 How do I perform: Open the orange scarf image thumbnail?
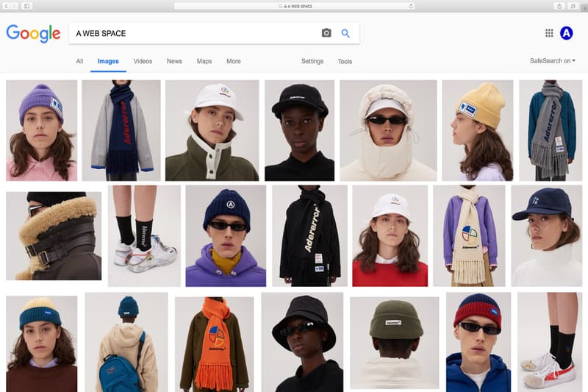tap(214, 343)
